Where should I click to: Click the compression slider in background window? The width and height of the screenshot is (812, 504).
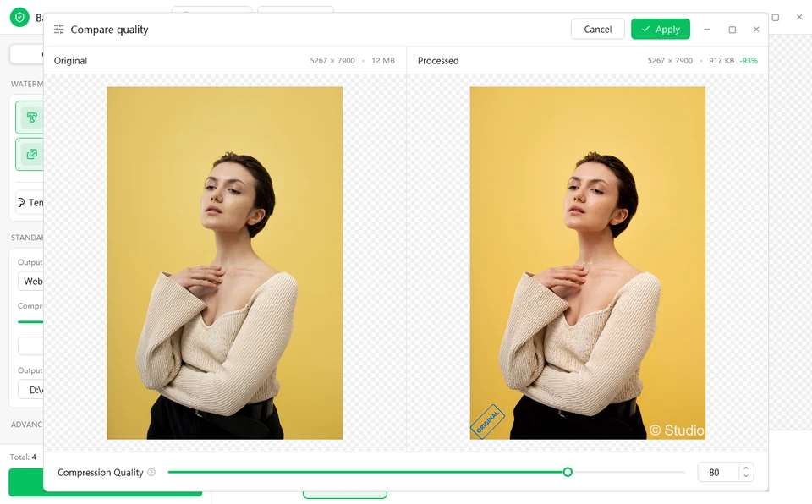click(30, 321)
